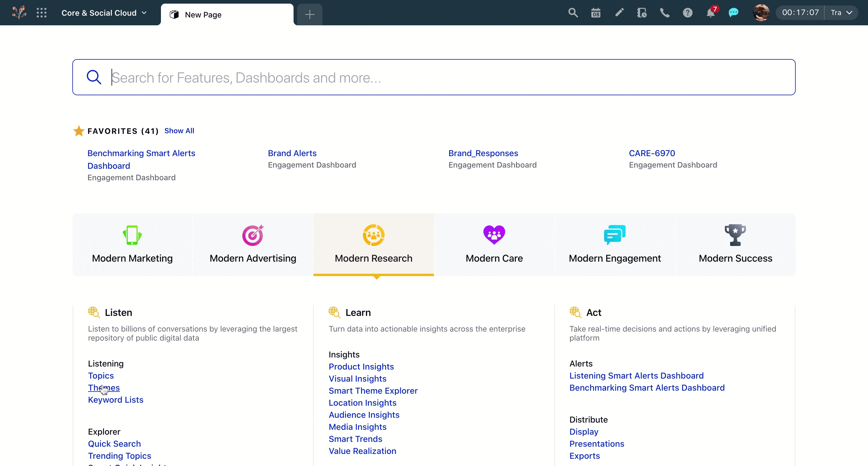Viewport: 868px width, 466px height.
Task: Open Topics under Listening
Action: coord(101,375)
